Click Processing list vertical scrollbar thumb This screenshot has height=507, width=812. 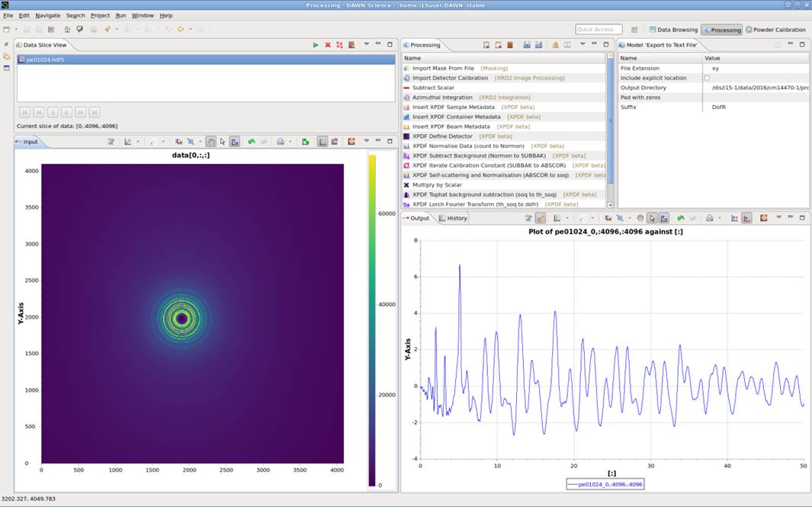click(609, 120)
